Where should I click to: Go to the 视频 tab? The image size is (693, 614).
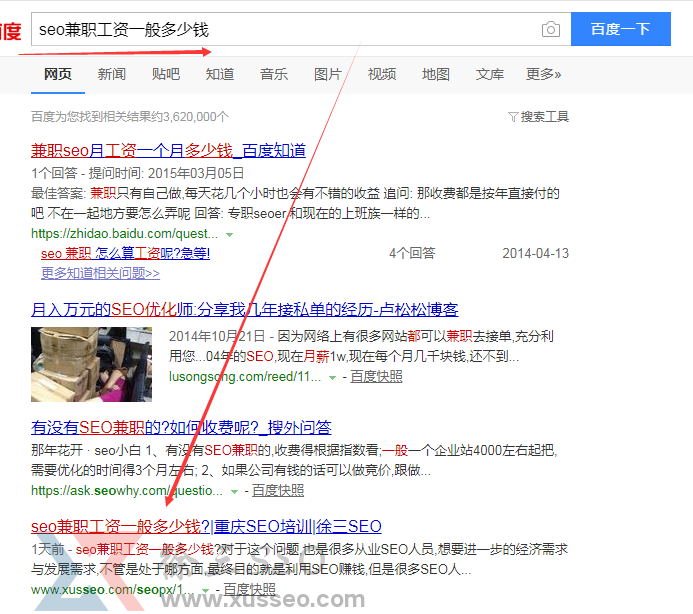coord(382,74)
